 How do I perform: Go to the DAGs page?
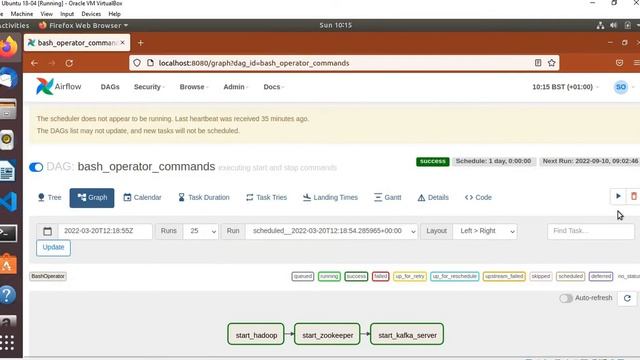110,87
